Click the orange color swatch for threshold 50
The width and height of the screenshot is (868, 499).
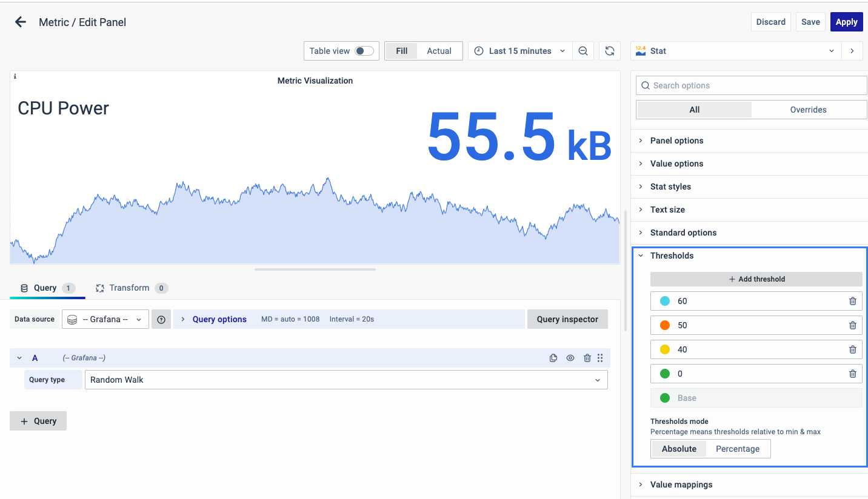coord(664,325)
